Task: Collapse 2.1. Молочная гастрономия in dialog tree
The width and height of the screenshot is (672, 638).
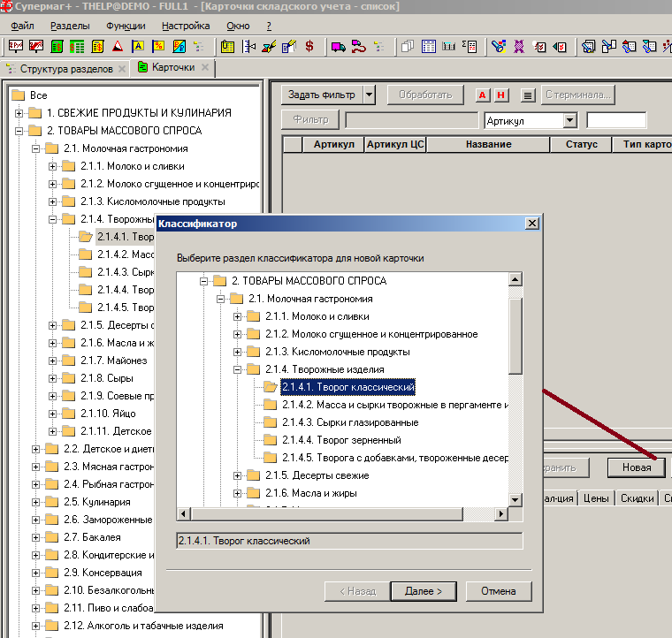Action: [x=220, y=299]
